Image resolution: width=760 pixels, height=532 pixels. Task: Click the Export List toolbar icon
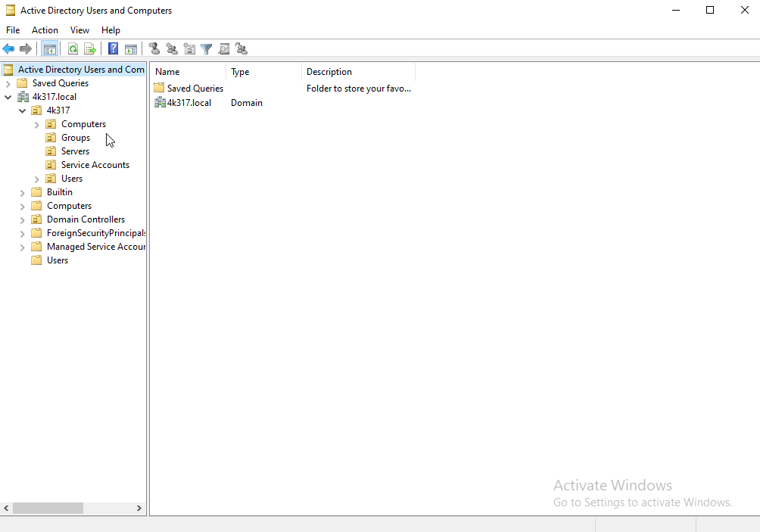[90, 49]
